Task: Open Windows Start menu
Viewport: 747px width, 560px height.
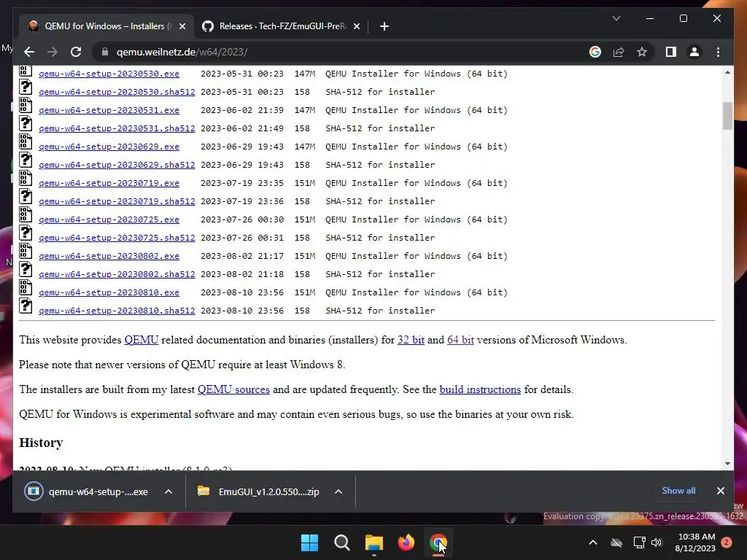Action: point(309,542)
